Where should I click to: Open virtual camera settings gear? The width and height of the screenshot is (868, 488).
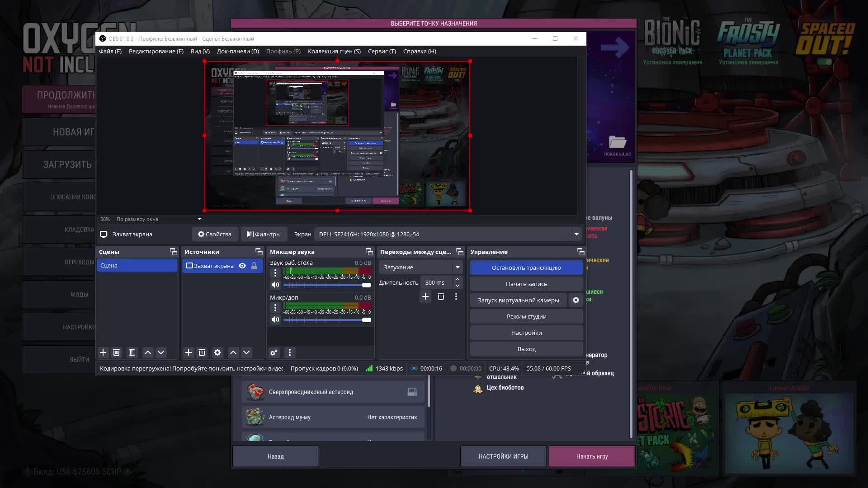576,300
